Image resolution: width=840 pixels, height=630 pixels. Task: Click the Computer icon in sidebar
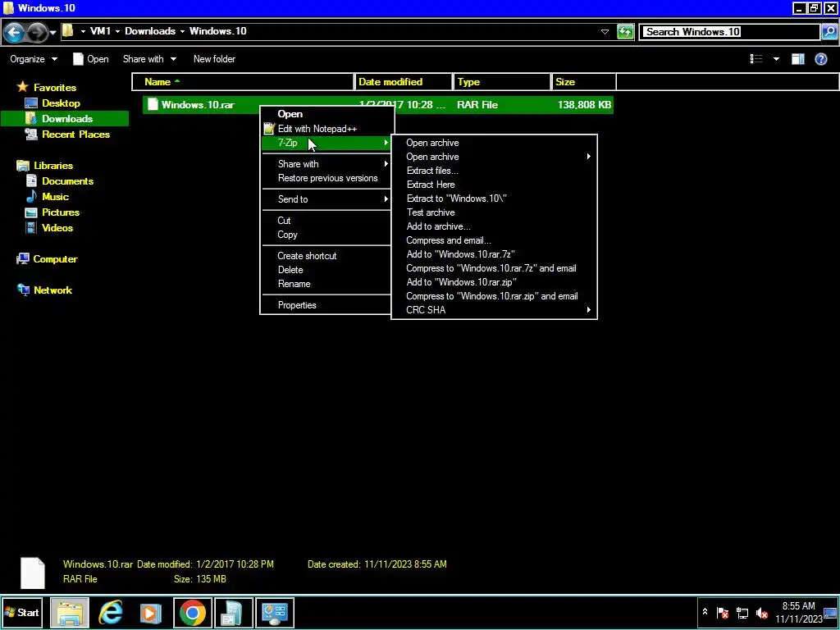click(22, 259)
